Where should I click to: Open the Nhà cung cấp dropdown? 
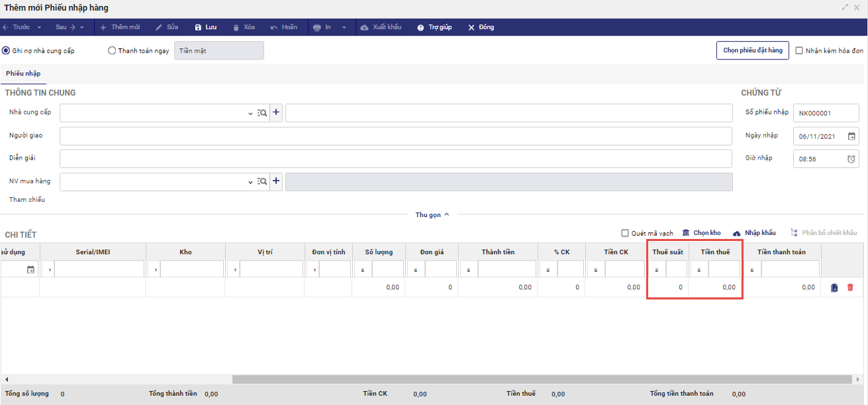point(250,113)
